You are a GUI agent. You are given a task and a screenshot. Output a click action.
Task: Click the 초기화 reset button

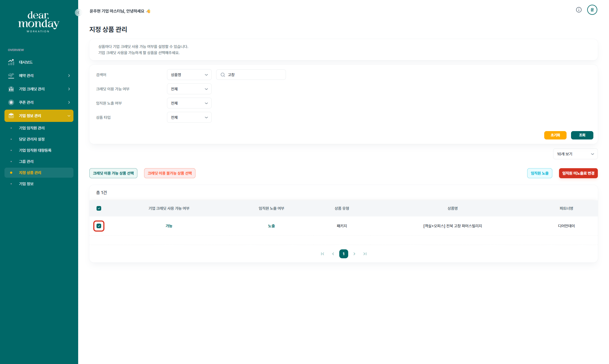(555, 135)
